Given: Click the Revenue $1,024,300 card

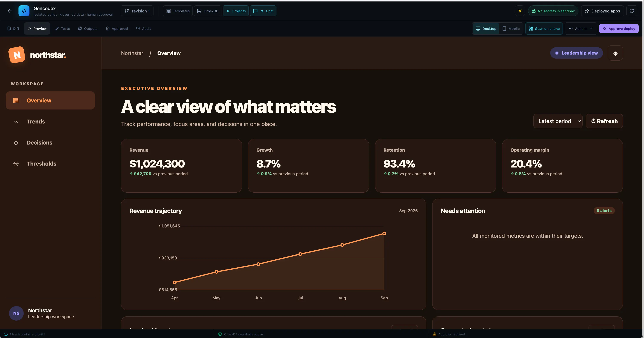Looking at the screenshot, I should tap(181, 166).
